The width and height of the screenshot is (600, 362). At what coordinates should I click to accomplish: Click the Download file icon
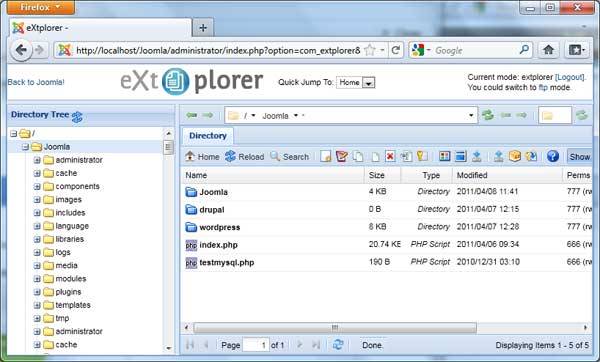[x=476, y=156]
